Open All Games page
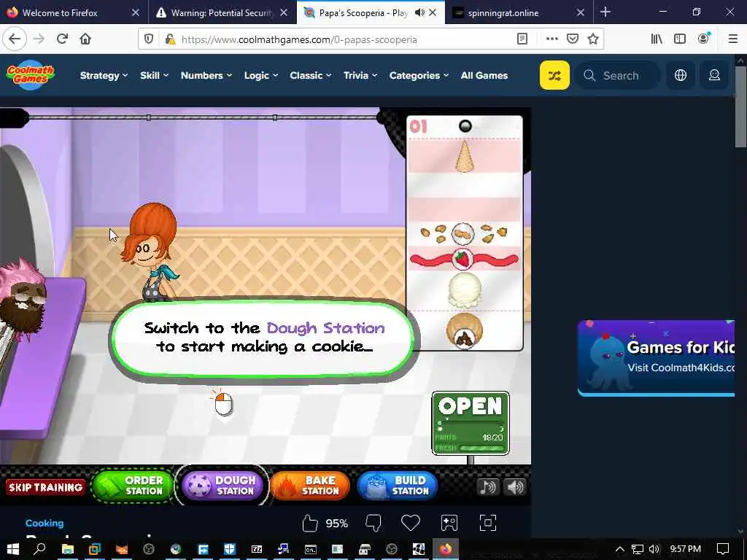Image resolution: width=747 pixels, height=560 pixels. coord(484,75)
